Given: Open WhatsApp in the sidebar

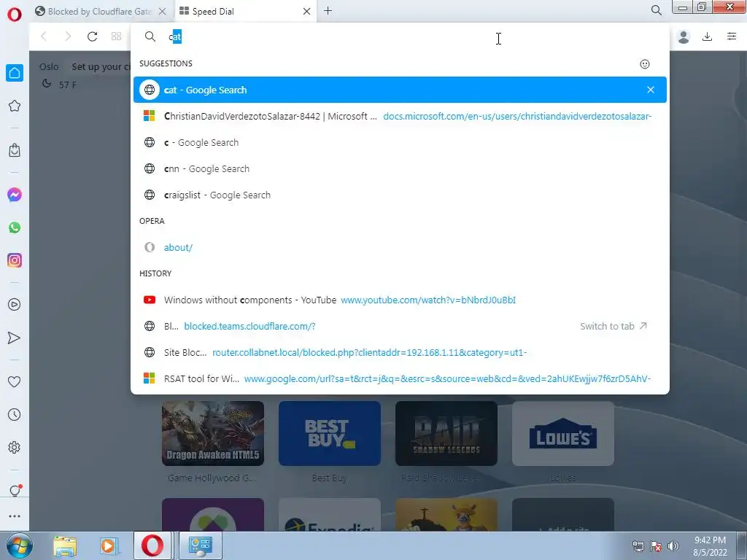Looking at the screenshot, I should point(15,227).
